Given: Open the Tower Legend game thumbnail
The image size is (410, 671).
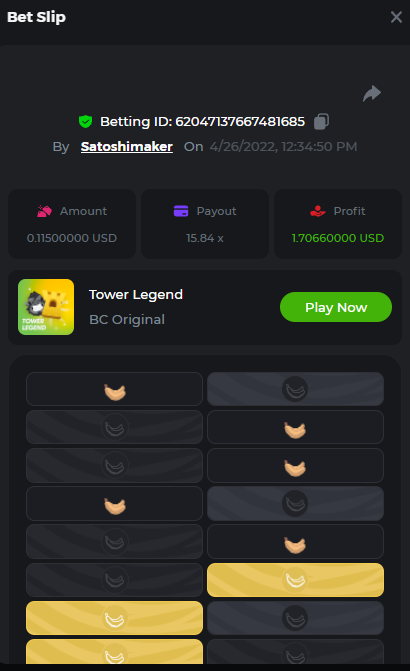Looking at the screenshot, I should click(x=46, y=307).
